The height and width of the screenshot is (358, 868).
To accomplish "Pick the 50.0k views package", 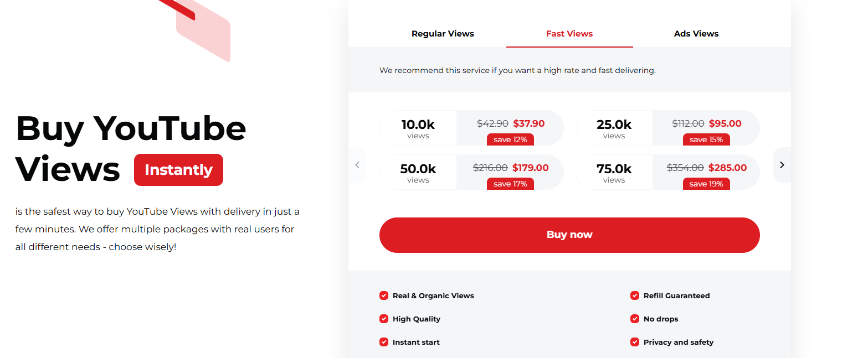I will pyautogui.click(x=471, y=172).
